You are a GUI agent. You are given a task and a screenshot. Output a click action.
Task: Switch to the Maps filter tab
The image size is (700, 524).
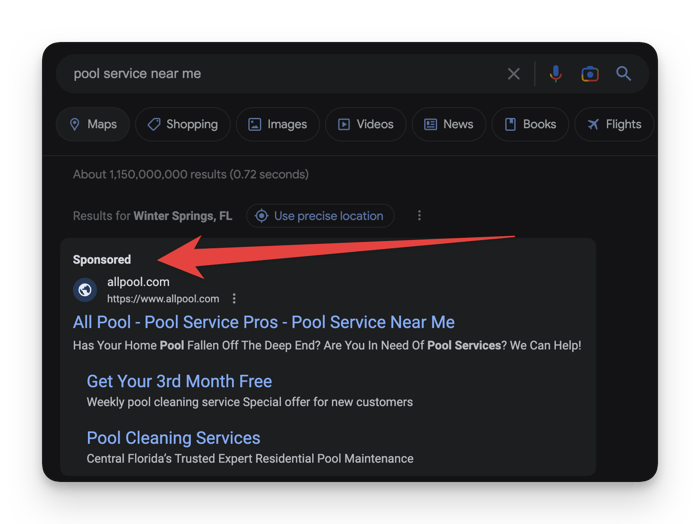click(93, 124)
